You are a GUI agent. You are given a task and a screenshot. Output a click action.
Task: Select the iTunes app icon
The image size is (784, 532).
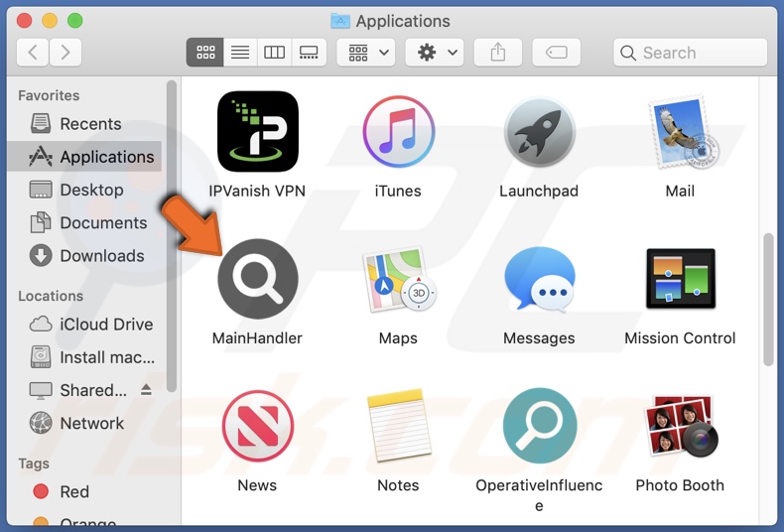(399, 131)
